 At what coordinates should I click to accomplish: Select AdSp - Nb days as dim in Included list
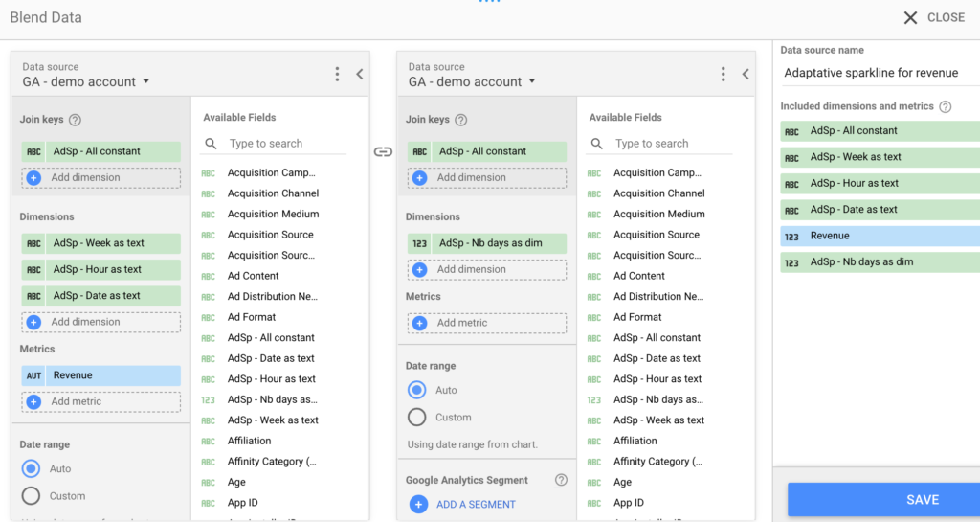click(880, 262)
